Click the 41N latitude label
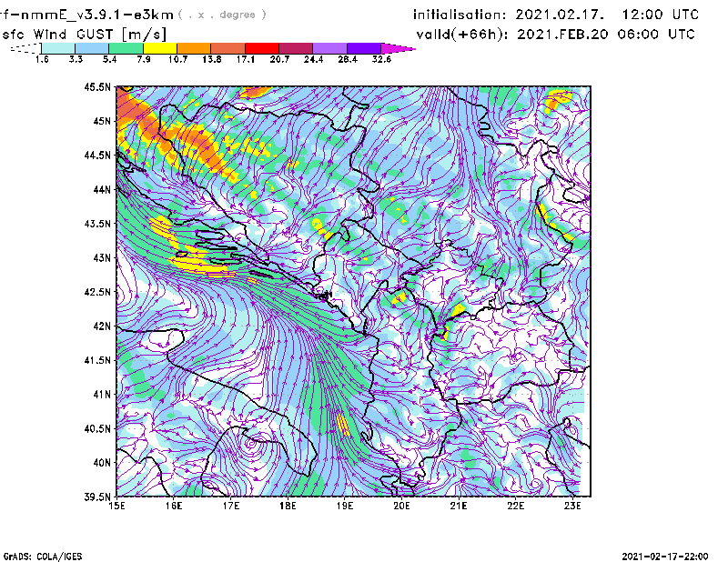 coord(102,395)
